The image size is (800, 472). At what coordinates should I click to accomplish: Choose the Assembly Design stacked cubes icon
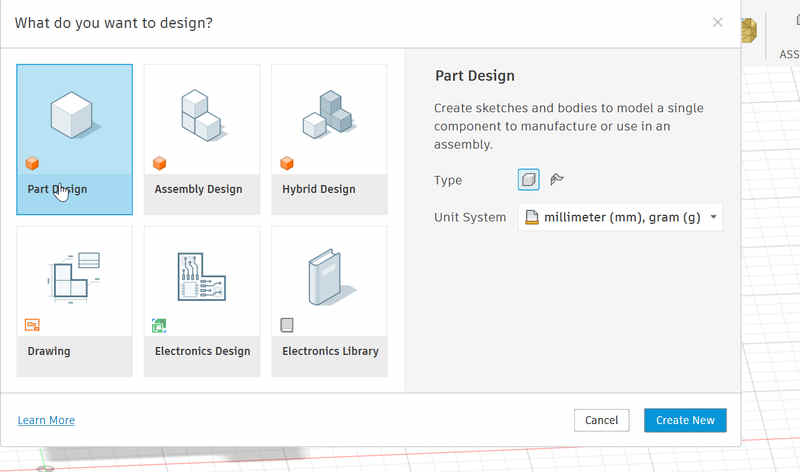(201, 113)
